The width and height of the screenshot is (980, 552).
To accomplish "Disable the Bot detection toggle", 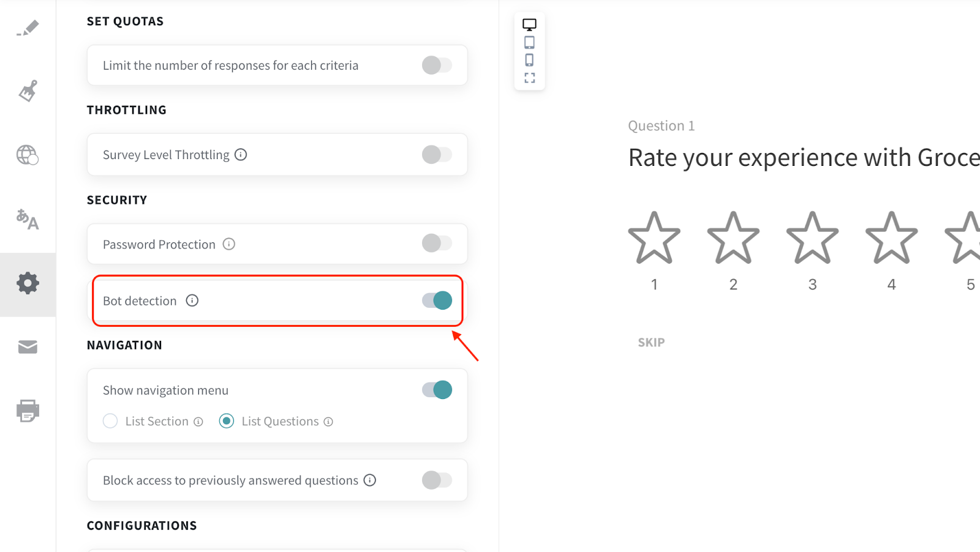I will tap(437, 300).
